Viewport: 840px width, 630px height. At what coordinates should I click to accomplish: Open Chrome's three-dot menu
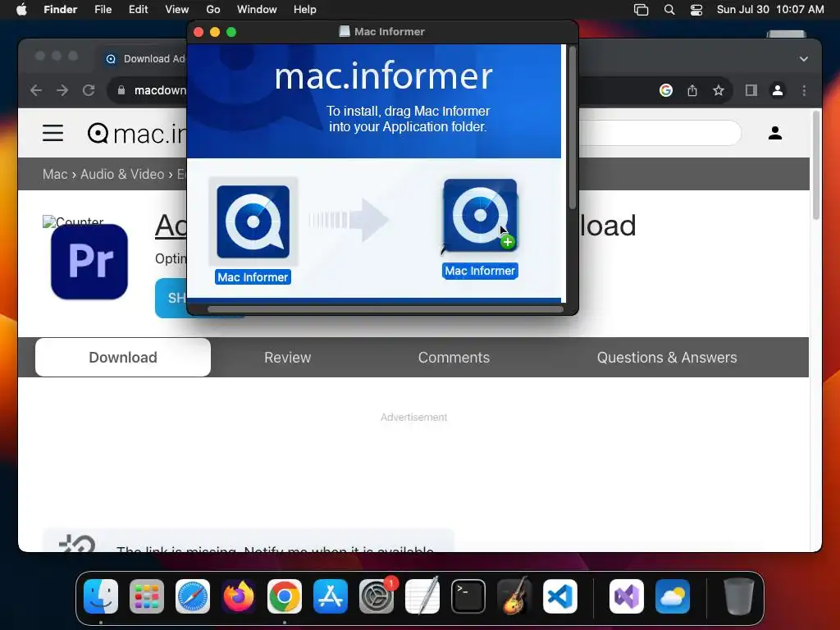(x=804, y=90)
